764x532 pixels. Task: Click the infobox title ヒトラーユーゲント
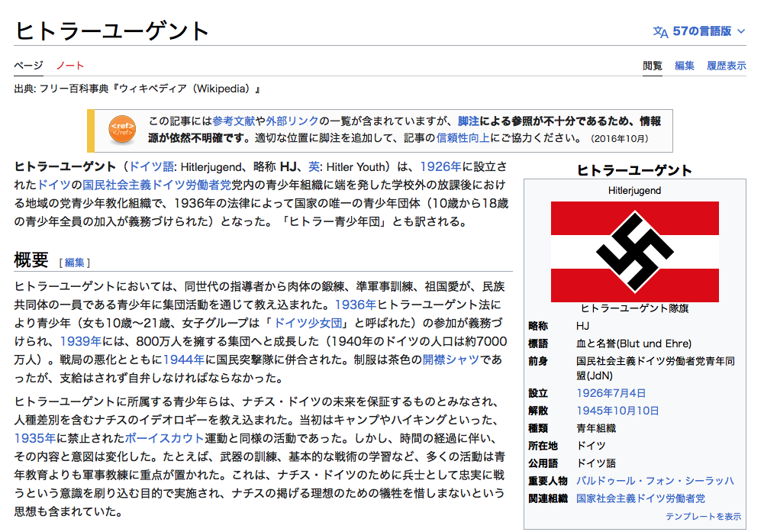click(634, 170)
